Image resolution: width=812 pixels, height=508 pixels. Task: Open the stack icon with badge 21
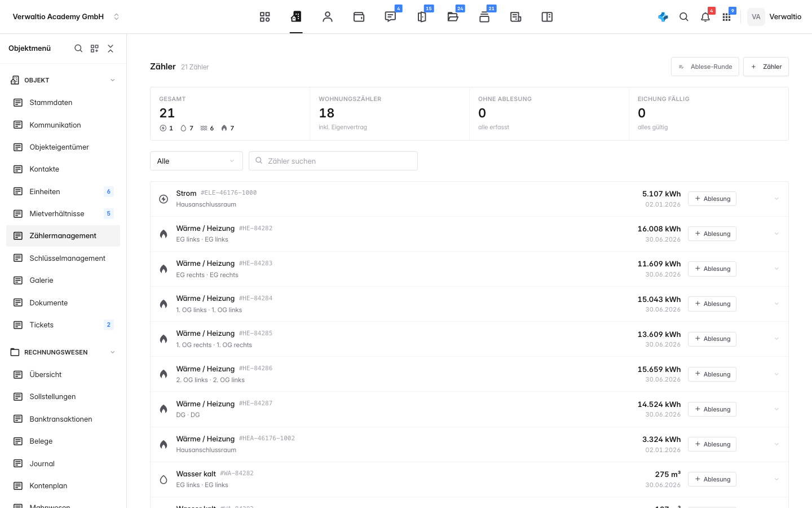[x=484, y=17]
